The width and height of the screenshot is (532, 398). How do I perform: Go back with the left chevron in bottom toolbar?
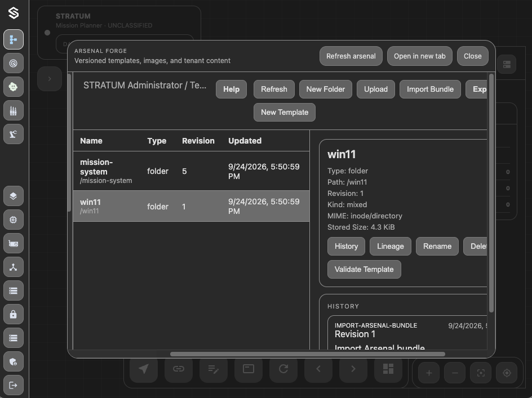(x=318, y=369)
